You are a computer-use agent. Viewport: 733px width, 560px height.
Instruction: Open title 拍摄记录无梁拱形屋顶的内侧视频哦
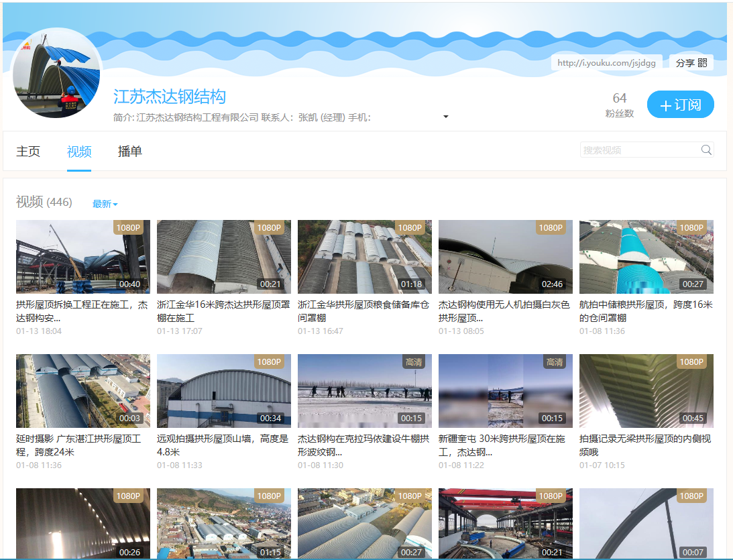pyautogui.click(x=645, y=445)
